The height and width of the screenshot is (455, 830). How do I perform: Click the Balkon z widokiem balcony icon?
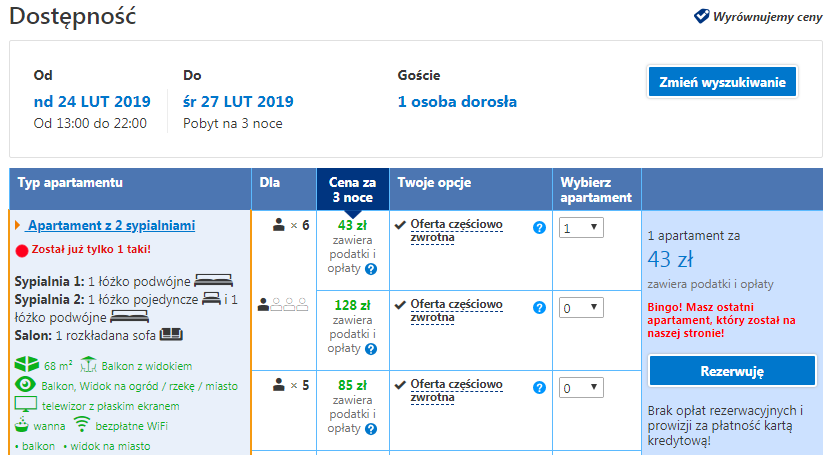[88, 365]
